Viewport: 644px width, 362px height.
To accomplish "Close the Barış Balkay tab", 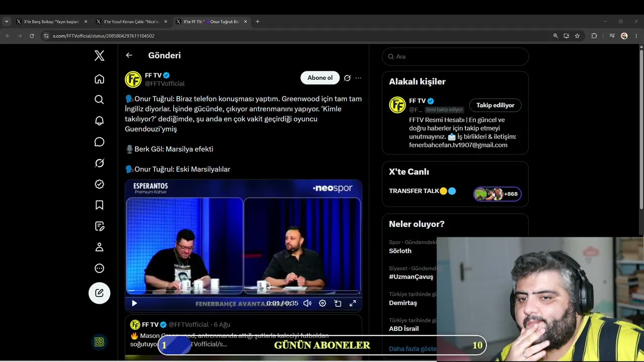I will 86,22.
